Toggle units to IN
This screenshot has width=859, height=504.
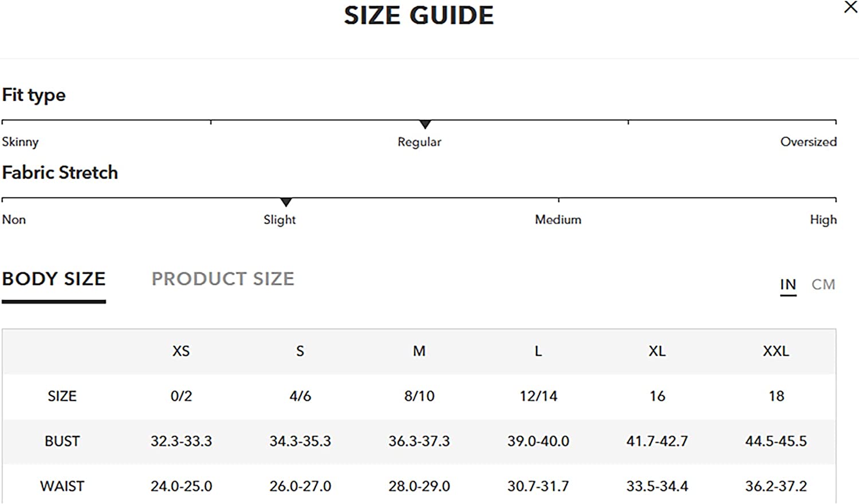pyautogui.click(x=788, y=285)
